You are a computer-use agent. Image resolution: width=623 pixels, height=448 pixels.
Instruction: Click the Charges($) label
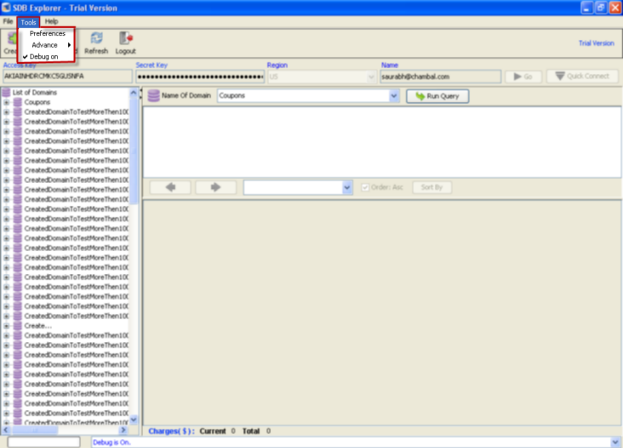[171, 431]
